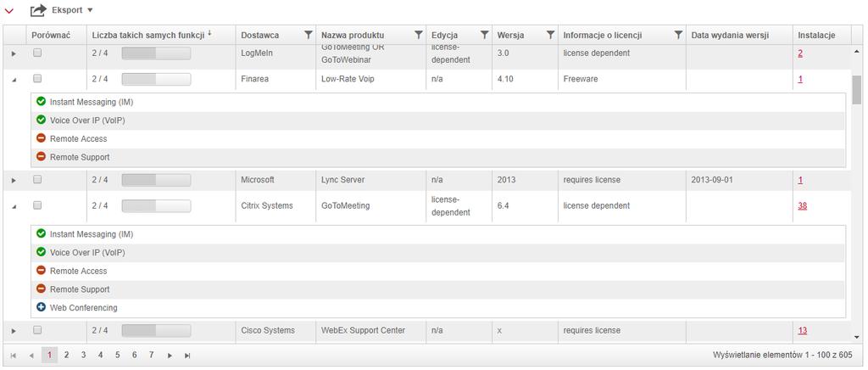The image size is (868, 370).
Task: Open filter for Informacje o licencji column
Action: point(678,36)
